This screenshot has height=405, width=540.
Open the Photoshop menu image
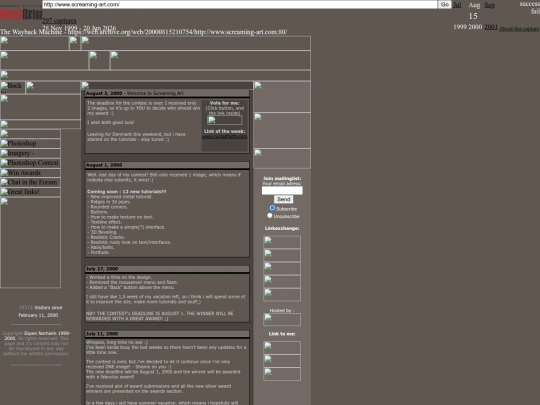(x=30, y=143)
